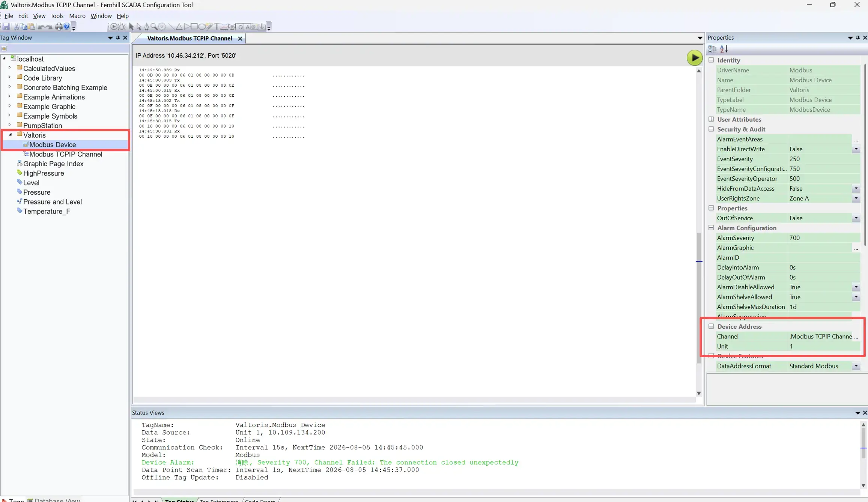Open HideFromDataAccess value dropdown
This screenshot has width=868, height=502.
point(856,188)
